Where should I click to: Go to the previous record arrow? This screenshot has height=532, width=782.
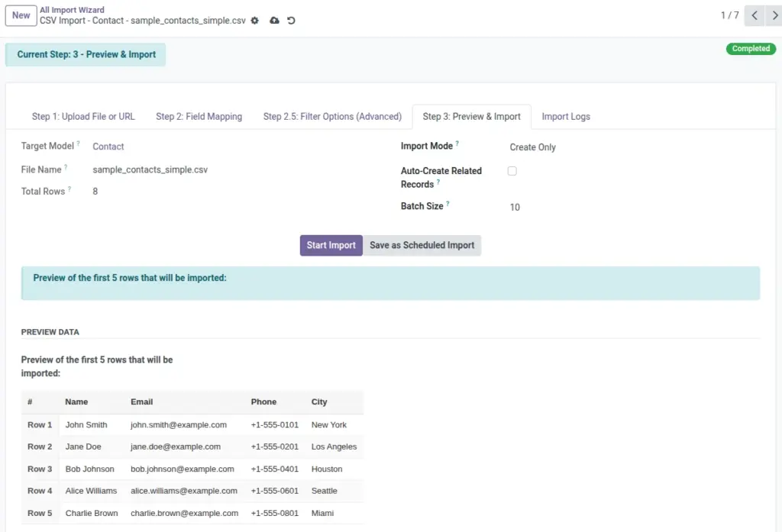[755, 15]
